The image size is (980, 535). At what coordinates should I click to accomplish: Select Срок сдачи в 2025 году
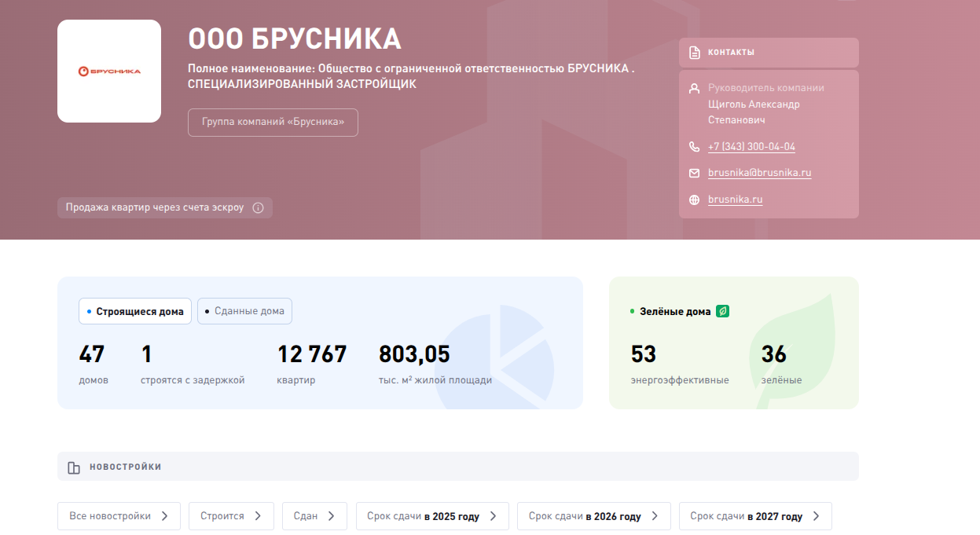(431, 516)
